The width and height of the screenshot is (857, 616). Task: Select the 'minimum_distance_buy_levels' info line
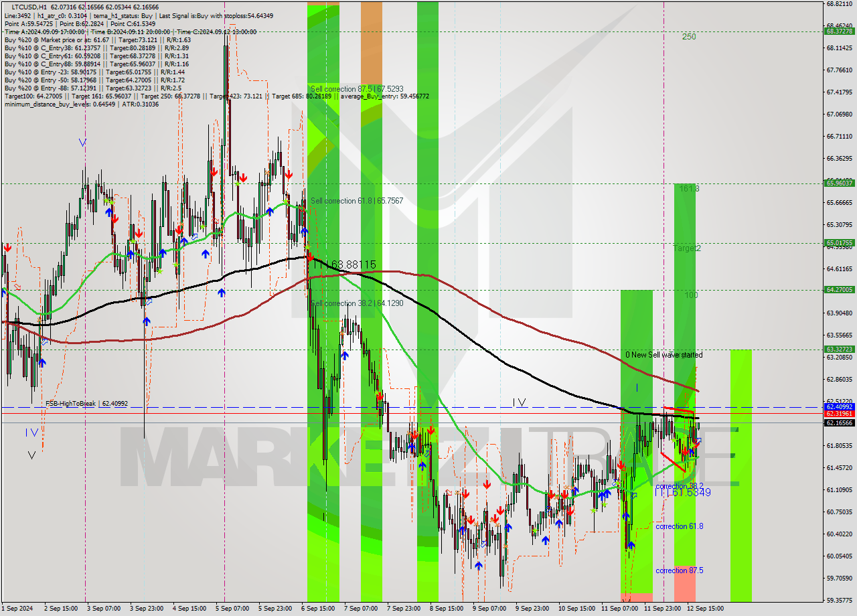[x=82, y=104]
